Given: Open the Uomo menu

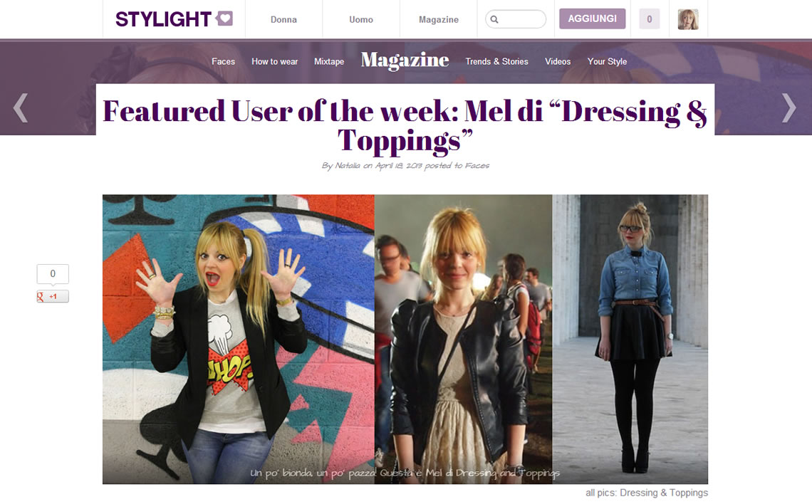Looking at the screenshot, I should coord(361,20).
